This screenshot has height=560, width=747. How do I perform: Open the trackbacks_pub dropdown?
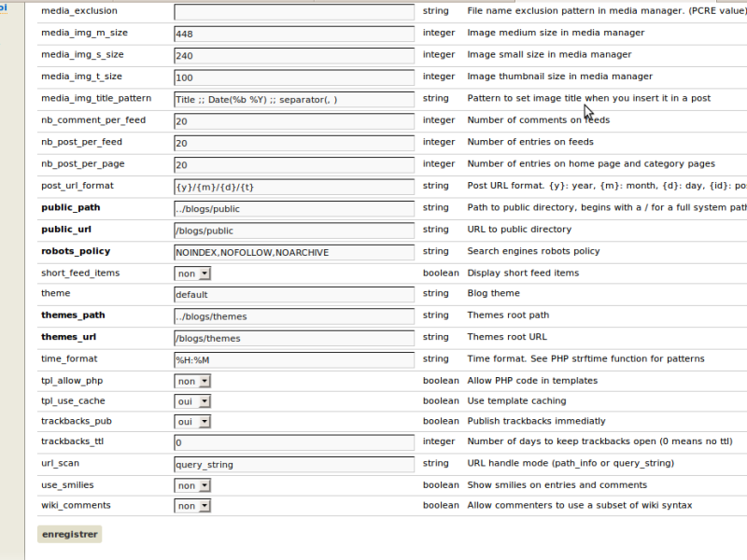[x=192, y=422]
